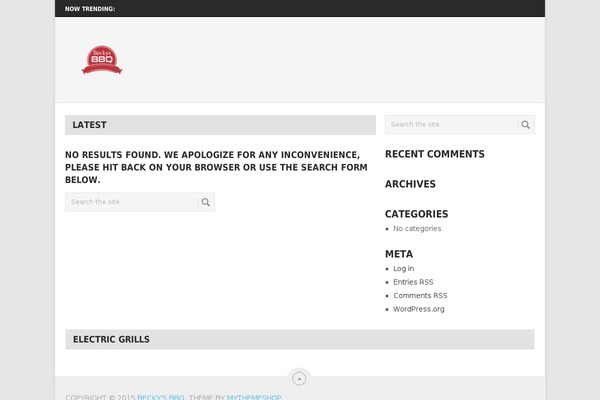Screen dimensions: 600x400
Task: Click the 'No results found' message
Action: 216,167
